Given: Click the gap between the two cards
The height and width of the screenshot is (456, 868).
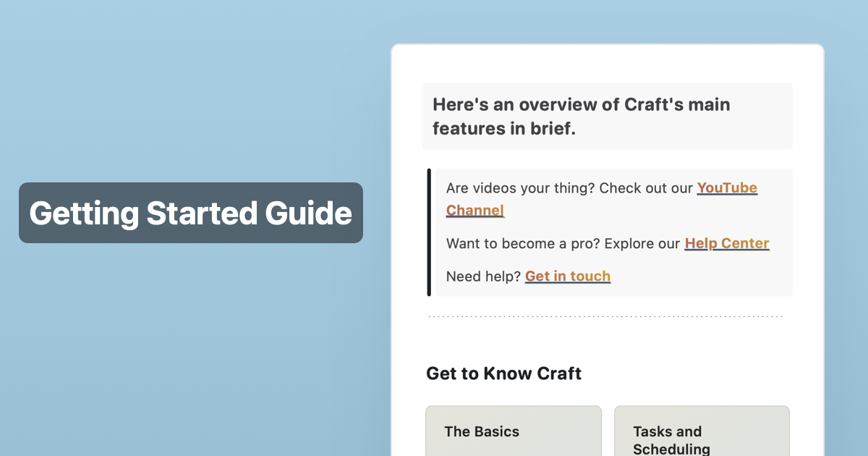Looking at the screenshot, I should (x=610, y=431).
